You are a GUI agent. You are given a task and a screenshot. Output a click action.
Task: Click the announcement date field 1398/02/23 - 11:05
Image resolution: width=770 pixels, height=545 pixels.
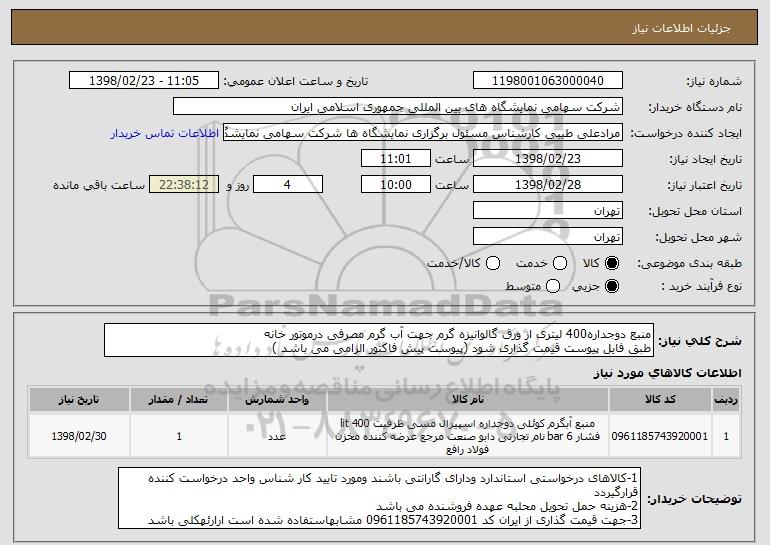tap(144, 81)
